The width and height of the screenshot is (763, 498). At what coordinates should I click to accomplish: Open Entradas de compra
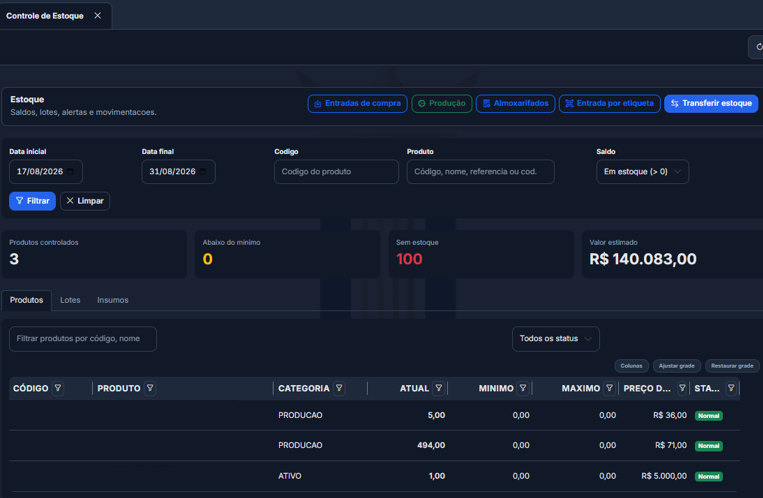click(357, 104)
